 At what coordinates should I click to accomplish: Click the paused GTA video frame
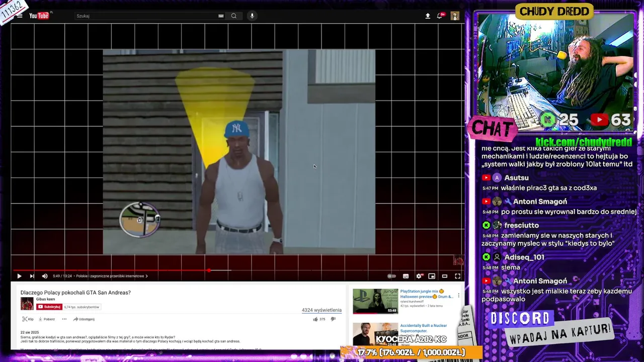239,152
